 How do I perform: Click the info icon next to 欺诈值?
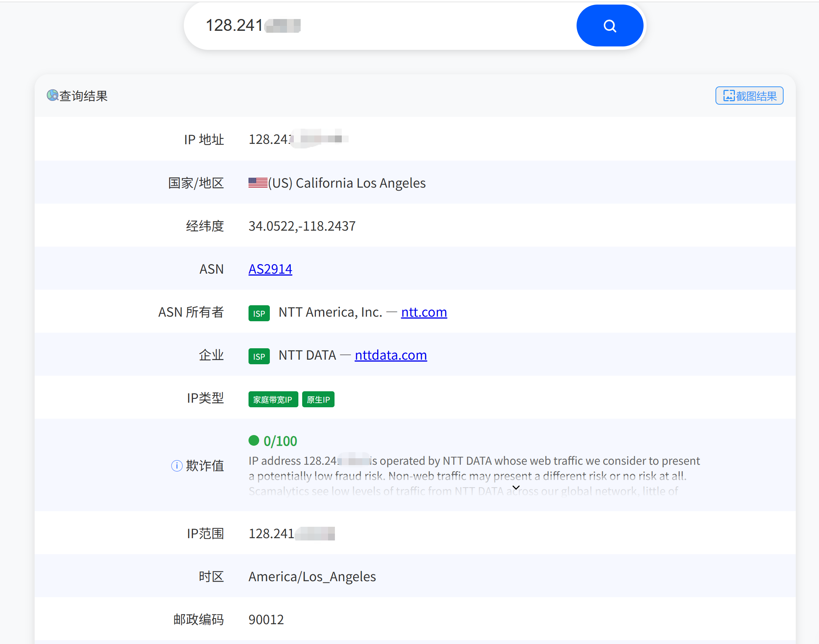tap(177, 465)
